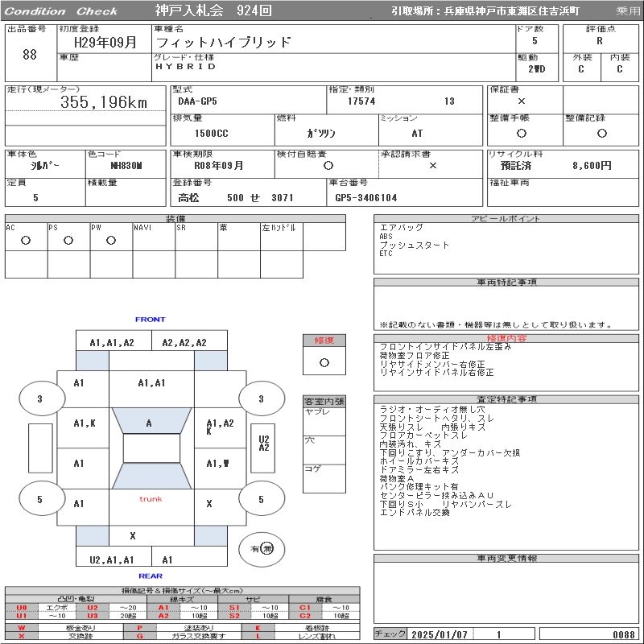The height and width of the screenshot is (644, 644).
Task: Click repair line 荷物室フロア修正
Action: (414, 355)
